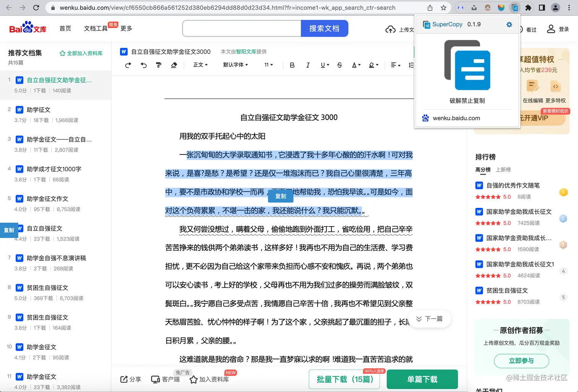This screenshot has width=578, height=392.
Task: Open 自强的优秀作文随笔 in ranking
Action: click(x=513, y=185)
